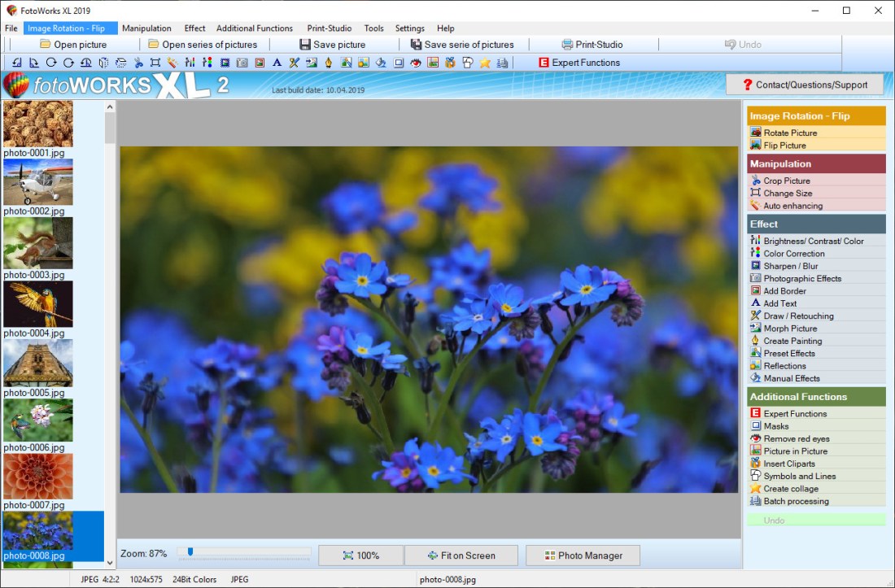Open the Tools menu
The height and width of the screenshot is (588, 895).
click(x=373, y=28)
